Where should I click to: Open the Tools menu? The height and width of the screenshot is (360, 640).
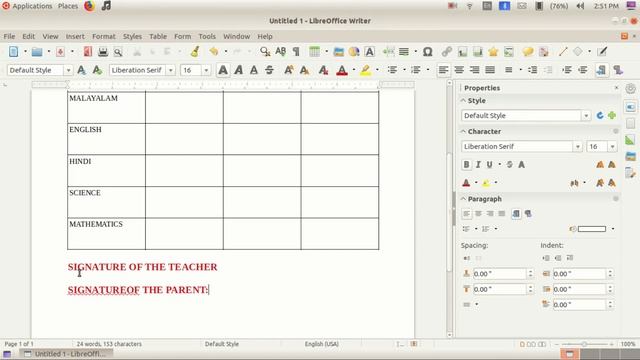pyautogui.click(x=207, y=36)
